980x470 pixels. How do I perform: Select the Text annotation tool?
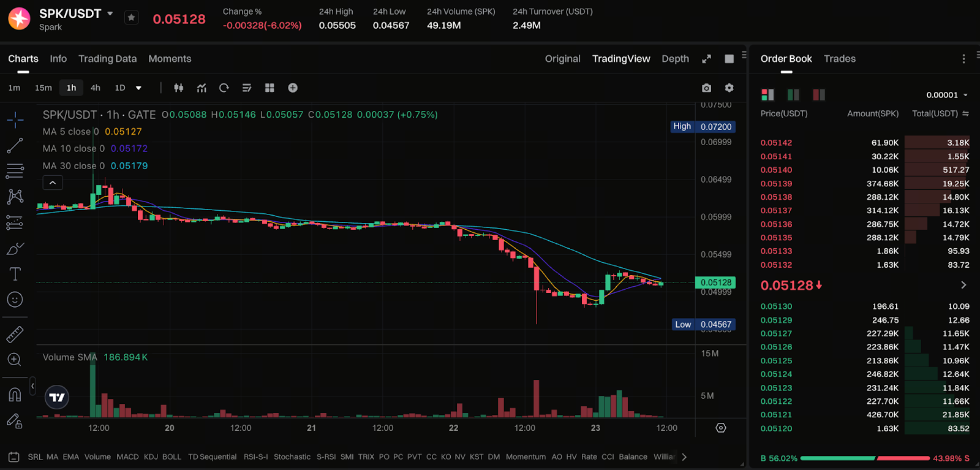[x=15, y=274]
